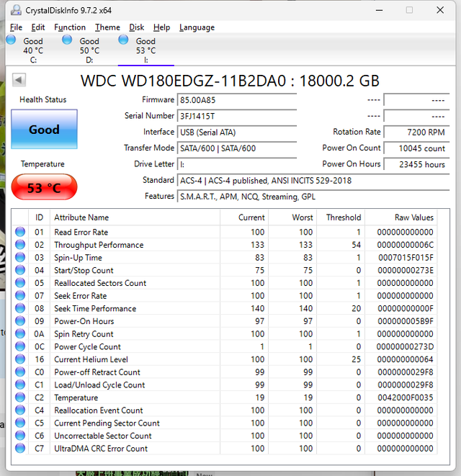Click the Power On Count value 10045
Viewport: 461px width, 476px height.
coord(416,148)
